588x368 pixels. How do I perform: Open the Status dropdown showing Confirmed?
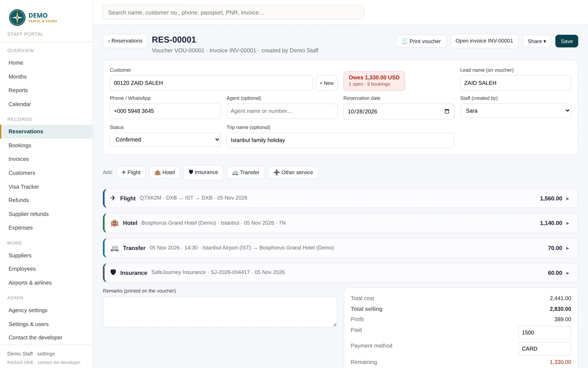165,140
